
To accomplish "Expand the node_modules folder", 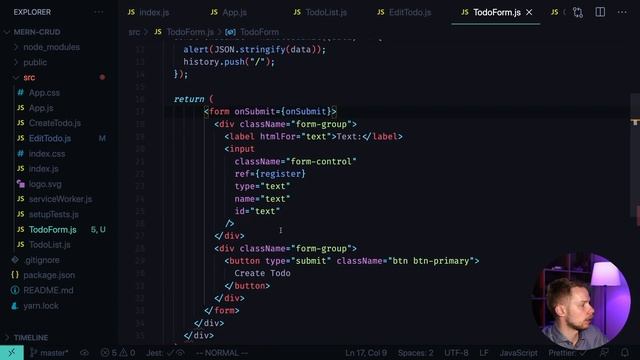I will pos(51,47).
